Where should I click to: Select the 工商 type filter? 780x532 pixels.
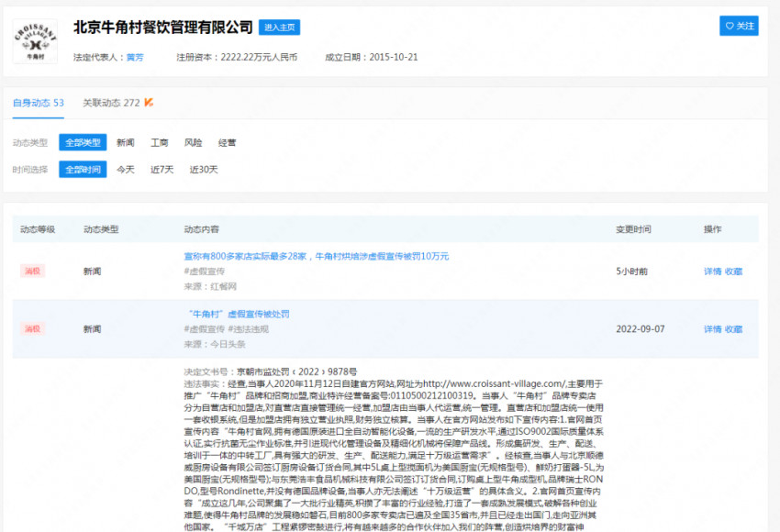[161, 142]
